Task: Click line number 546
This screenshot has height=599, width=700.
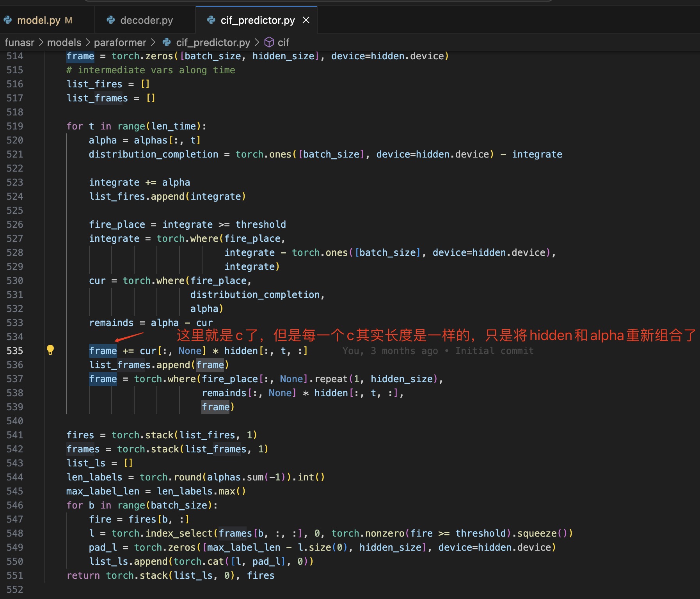Action: tap(15, 505)
